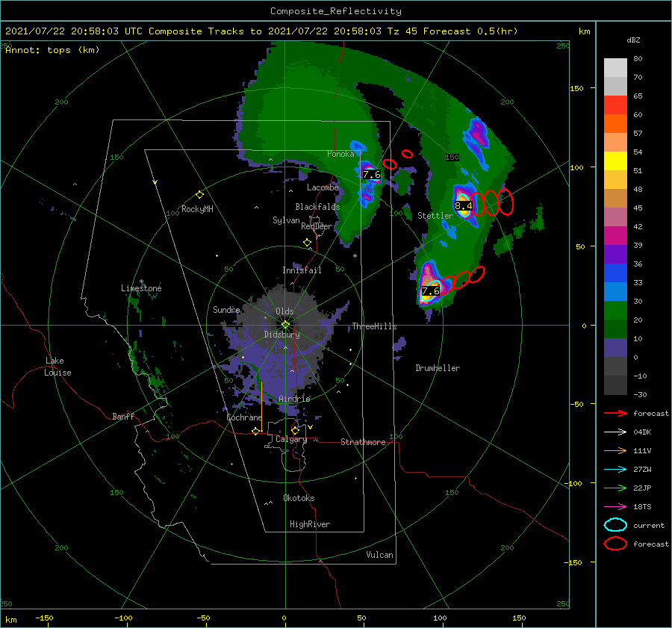Click the HighRiver town label

tap(310, 524)
